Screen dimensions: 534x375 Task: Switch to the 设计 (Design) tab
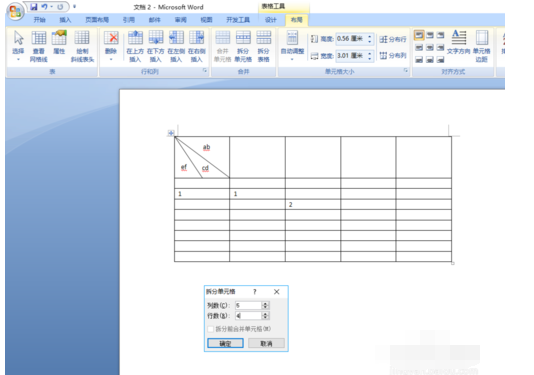[x=271, y=20]
